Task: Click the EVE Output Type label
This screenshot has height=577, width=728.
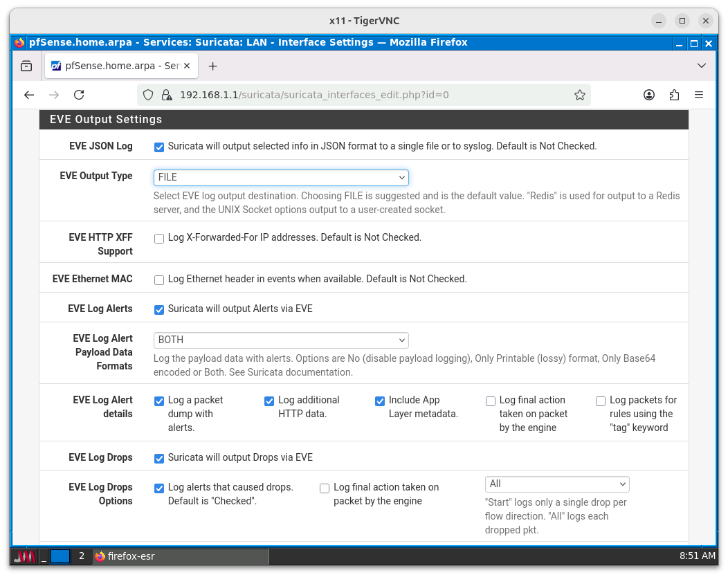Action: point(96,176)
